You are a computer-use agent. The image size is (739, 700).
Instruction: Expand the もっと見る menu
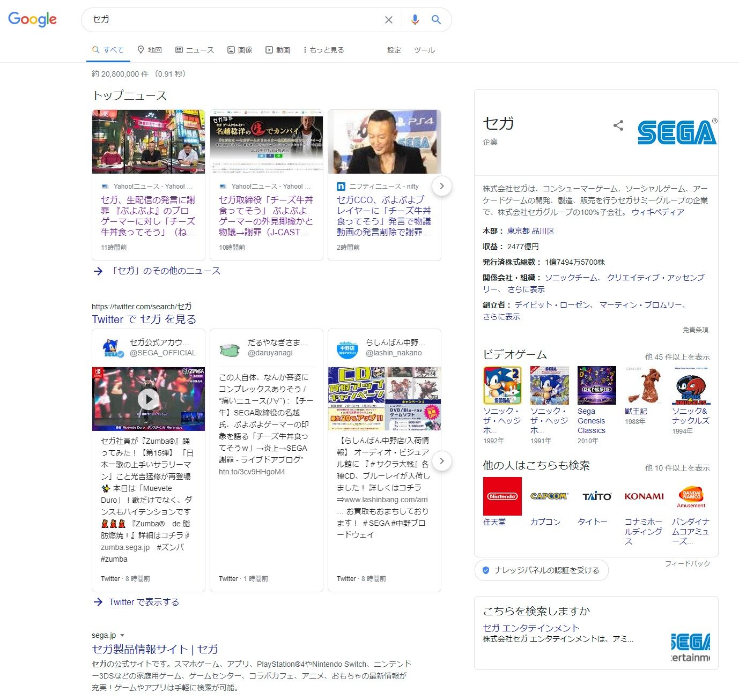pyautogui.click(x=323, y=50)
